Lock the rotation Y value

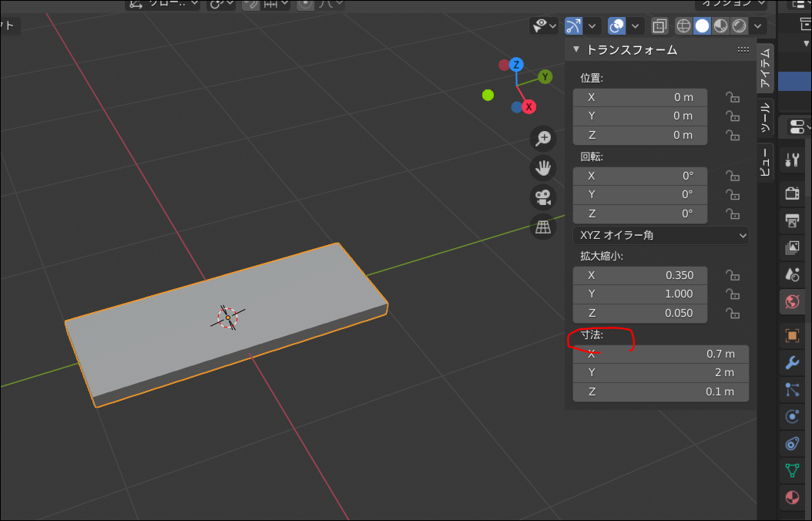[732, 195]
